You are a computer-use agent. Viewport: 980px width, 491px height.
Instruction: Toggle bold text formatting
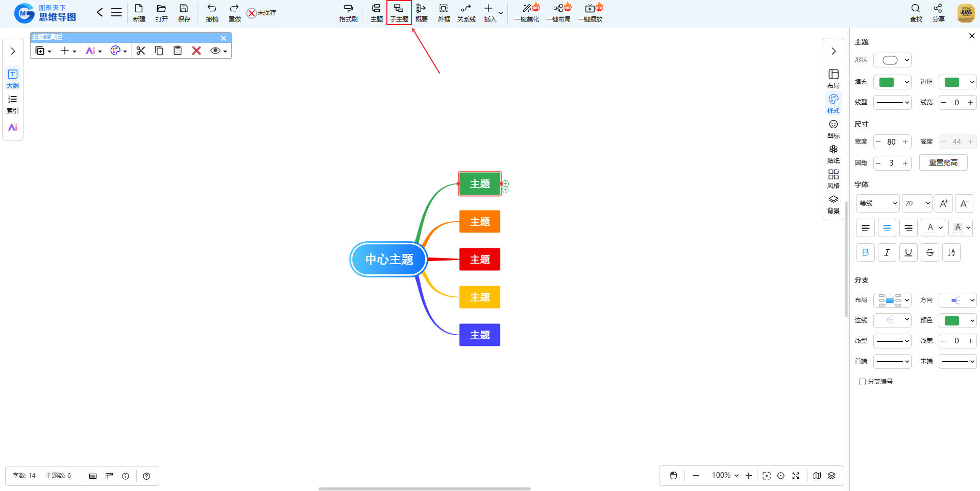[x=865, y=252]
